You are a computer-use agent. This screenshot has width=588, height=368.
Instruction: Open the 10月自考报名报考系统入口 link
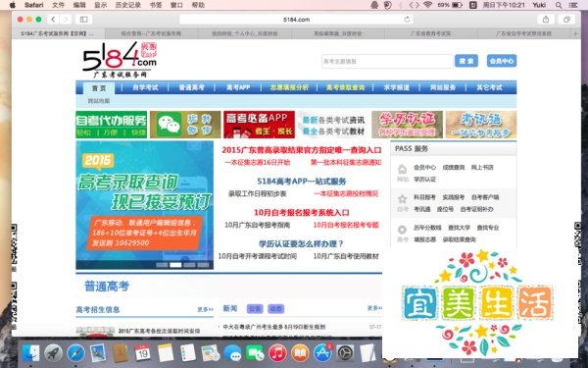tap(302, 213)
